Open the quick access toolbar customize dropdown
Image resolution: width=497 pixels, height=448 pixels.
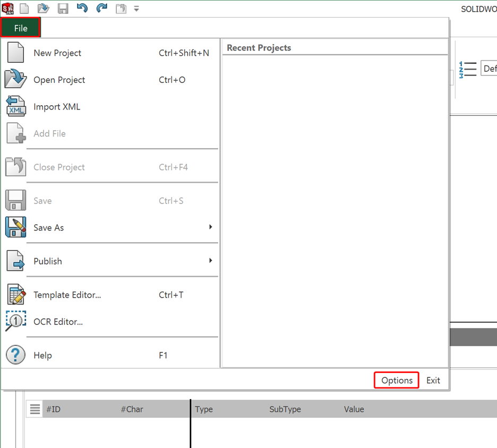tap(136, 9)
